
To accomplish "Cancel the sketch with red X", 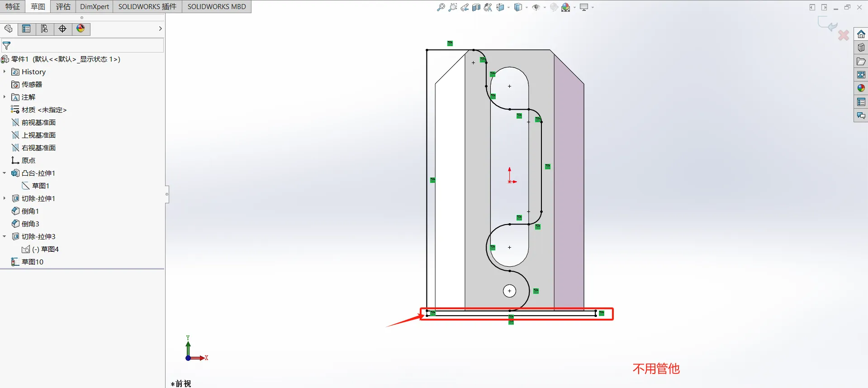I will pos(843,35).
